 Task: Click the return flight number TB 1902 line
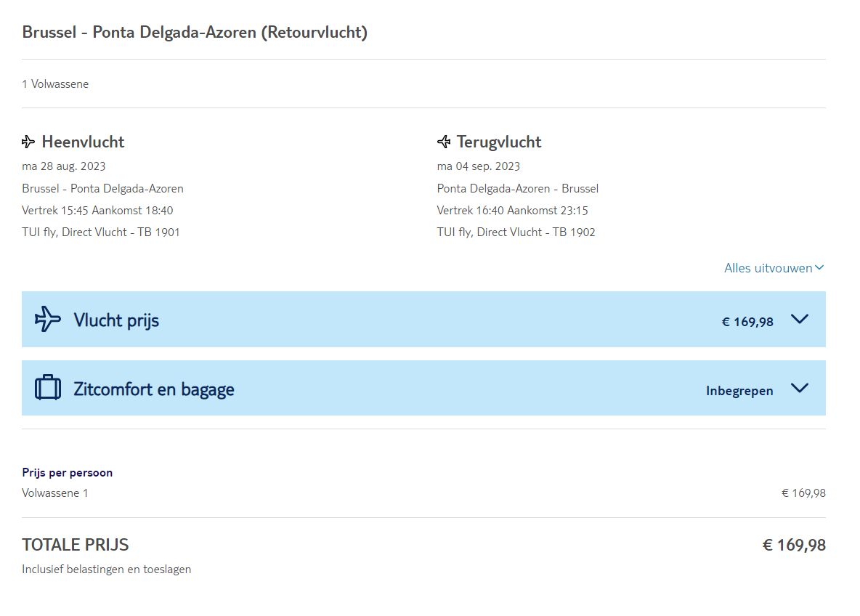click(516, 232)
